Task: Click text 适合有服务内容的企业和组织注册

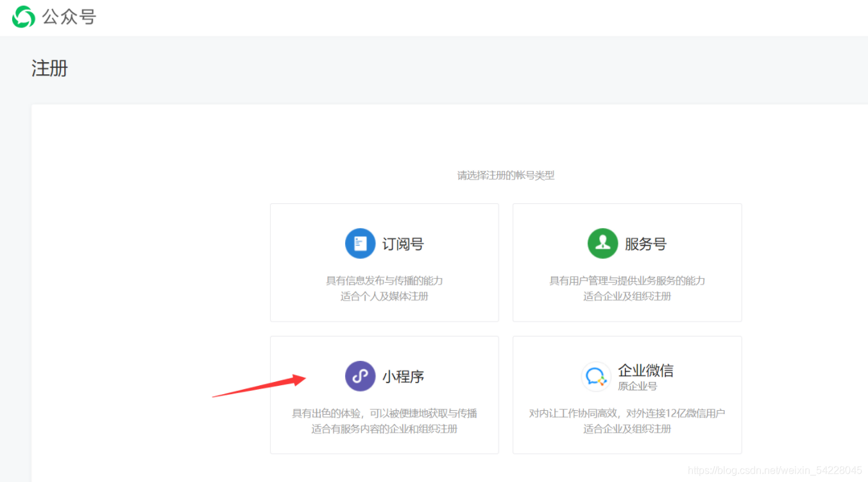Action: 384,429
